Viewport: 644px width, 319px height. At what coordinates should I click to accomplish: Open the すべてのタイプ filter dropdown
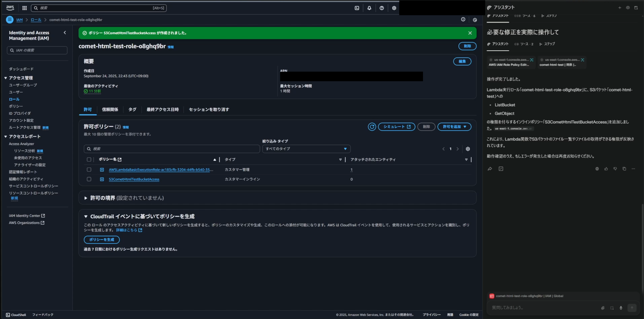[306, 149]
